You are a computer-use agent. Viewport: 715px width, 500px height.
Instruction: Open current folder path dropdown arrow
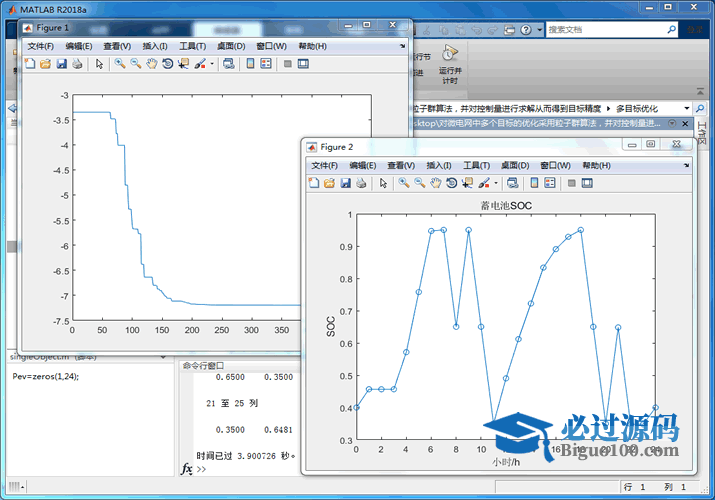(687, 108)
